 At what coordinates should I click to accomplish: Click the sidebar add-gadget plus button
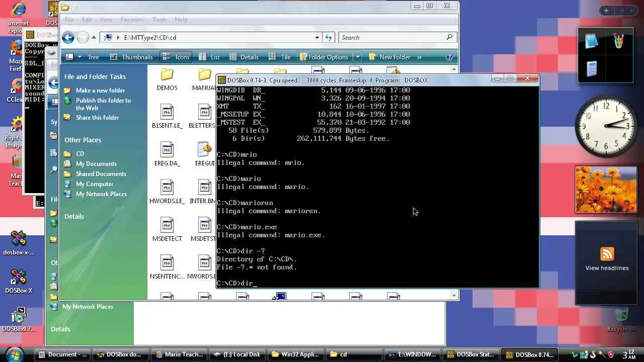[x=606, y=11]
